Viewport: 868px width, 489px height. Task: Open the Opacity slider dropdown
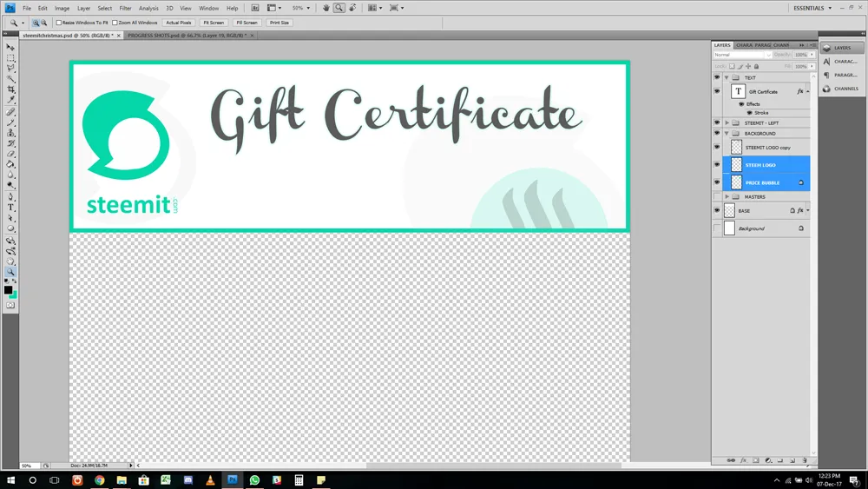[812, 55]
